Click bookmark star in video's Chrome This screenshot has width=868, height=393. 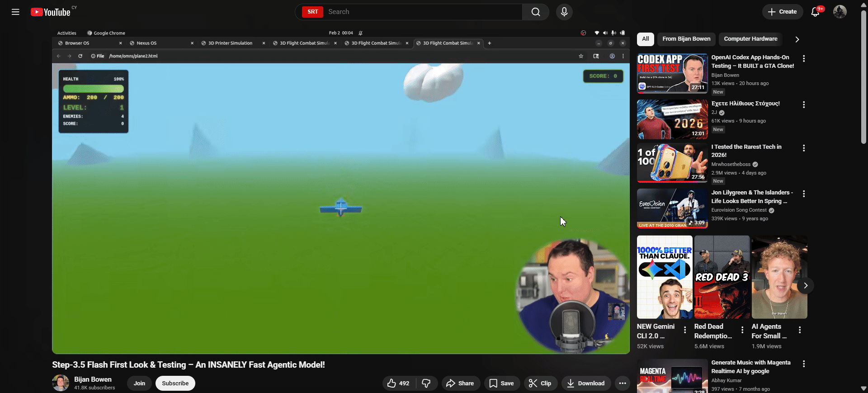(x=581, y=56)
